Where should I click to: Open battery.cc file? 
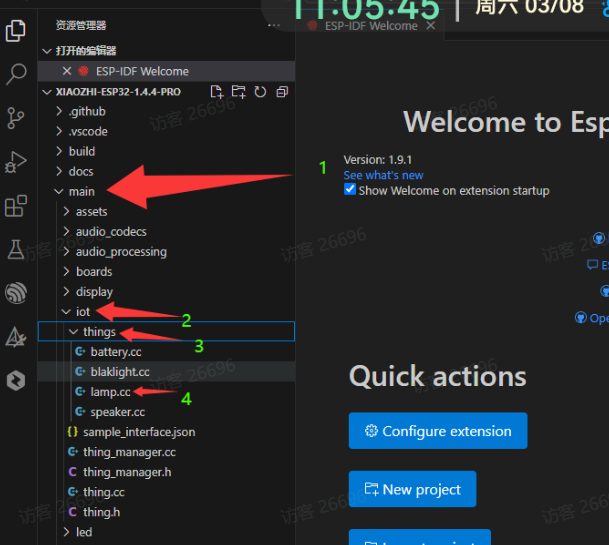[x=166, y=352]
